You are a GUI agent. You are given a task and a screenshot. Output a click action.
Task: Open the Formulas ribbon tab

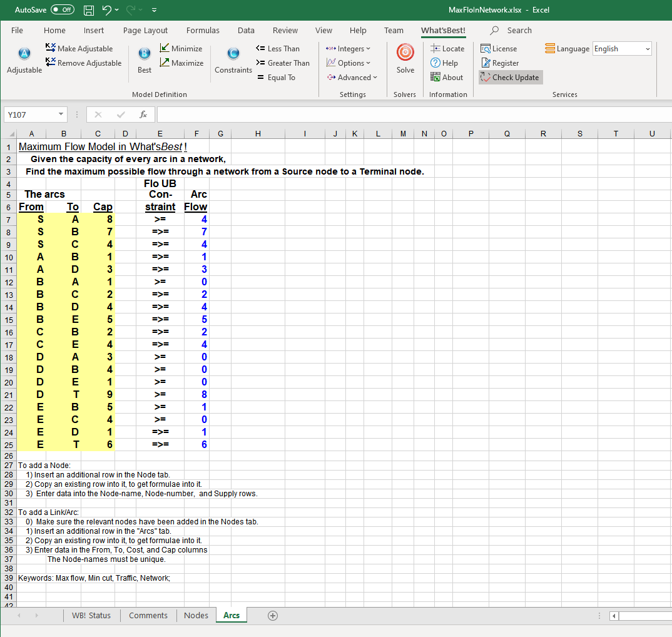(x=203, y=30)
